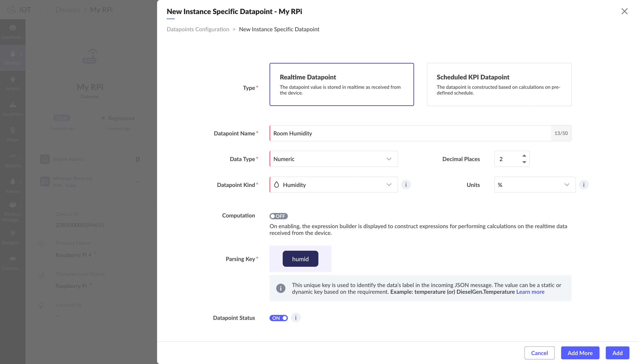This screenshot has width=639, height=364.
Task: Open the Units percent dropdown
Action: click(x=535, y=185)
